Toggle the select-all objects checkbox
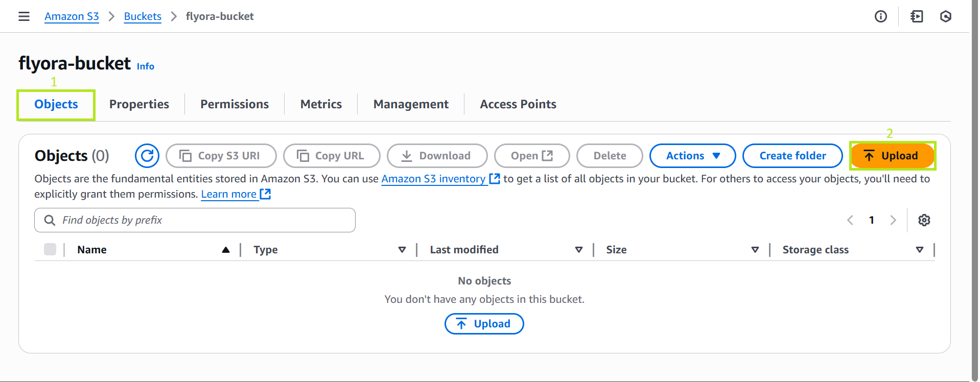Viewport: 980px width, 382px height. 50,249
